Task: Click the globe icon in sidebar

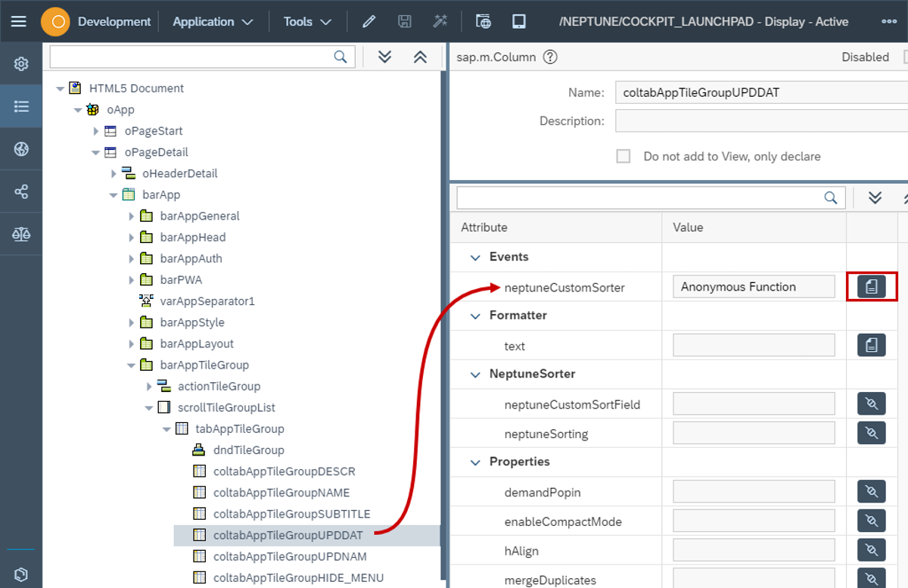Action: click(x=21, y=149)
